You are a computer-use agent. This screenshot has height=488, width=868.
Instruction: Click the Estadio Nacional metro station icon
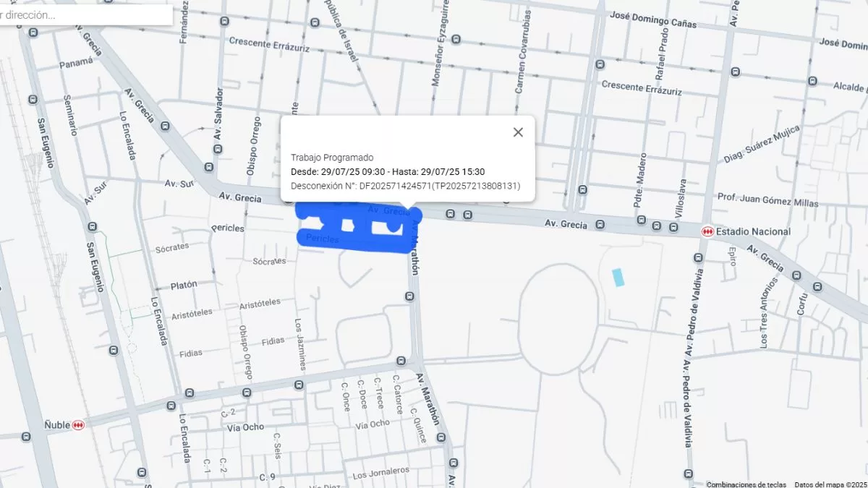click(x=707, y=231)
